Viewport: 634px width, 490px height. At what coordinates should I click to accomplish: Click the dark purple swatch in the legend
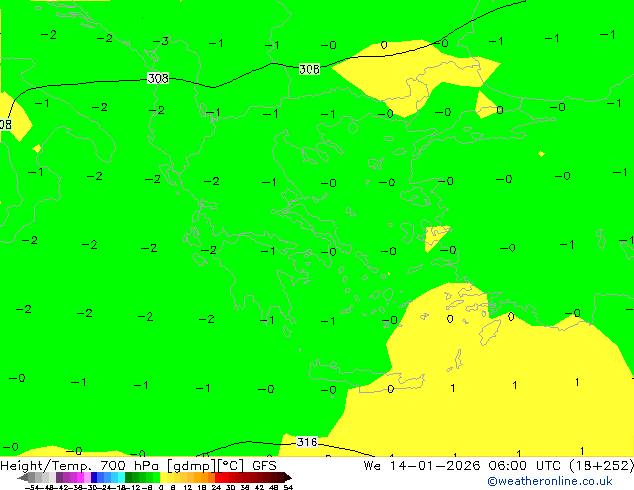59,477
